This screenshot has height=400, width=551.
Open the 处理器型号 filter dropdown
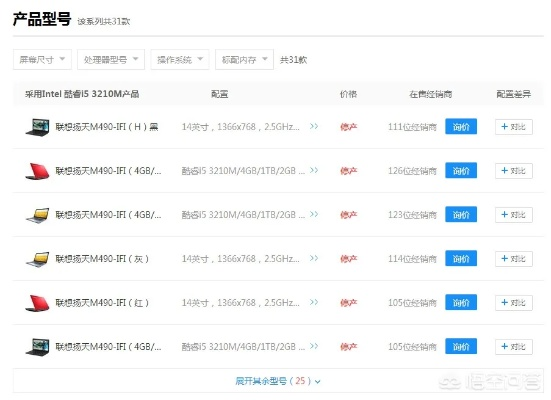tap(111, 59)
